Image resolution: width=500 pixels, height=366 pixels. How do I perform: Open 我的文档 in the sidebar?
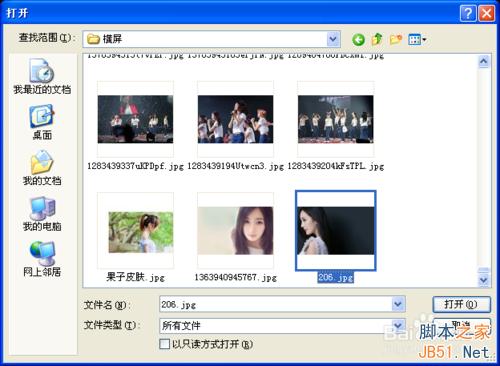[42, 167]
